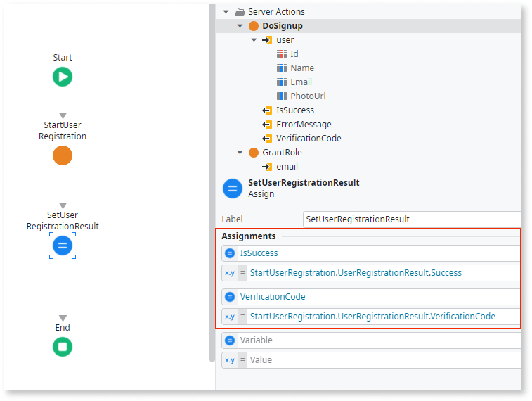Collapse the DoSignup action tree
Viewport: 532px width, 401px height.
240,26
